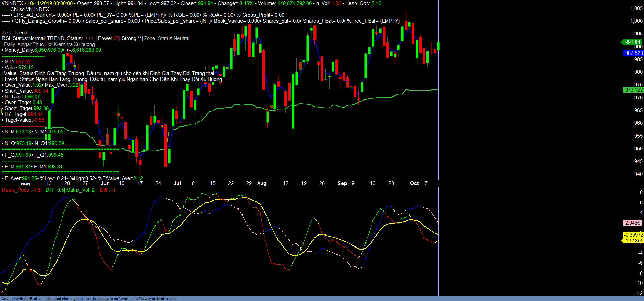
Task: Select the Matrix_Price indicator title text
Action: coord(21,190)
